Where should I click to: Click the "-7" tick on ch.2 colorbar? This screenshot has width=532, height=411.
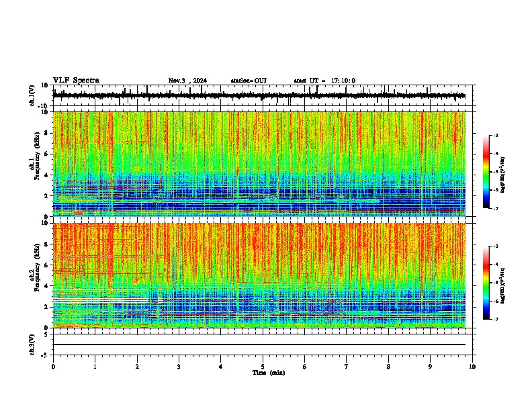495,320
